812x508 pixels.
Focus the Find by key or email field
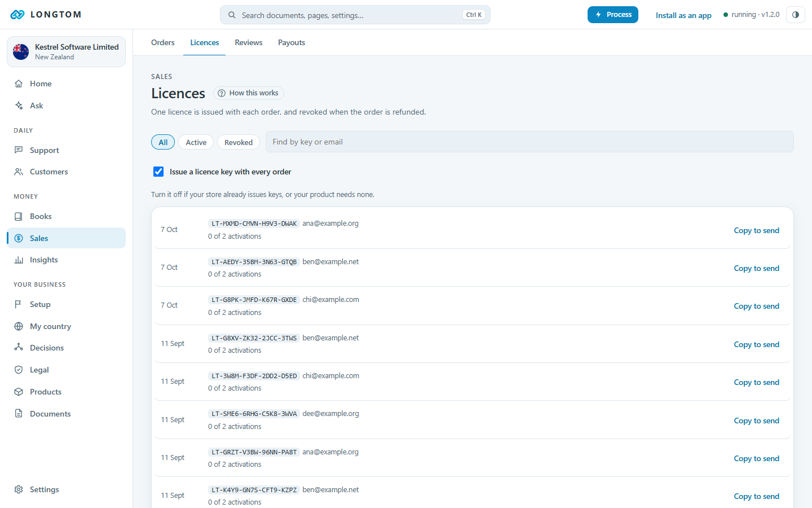tap(529, 142)
